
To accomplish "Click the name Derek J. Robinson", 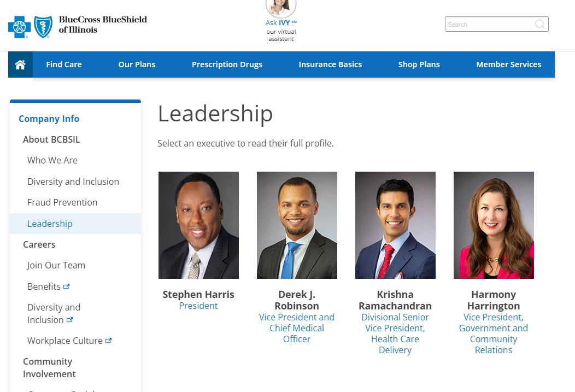I will point(297,300).
